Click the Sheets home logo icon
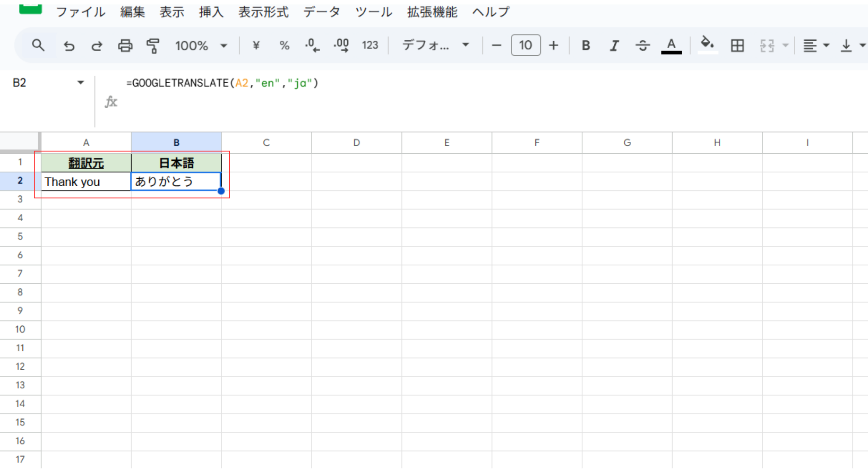 pyautogui.click(x=31, y=9)
